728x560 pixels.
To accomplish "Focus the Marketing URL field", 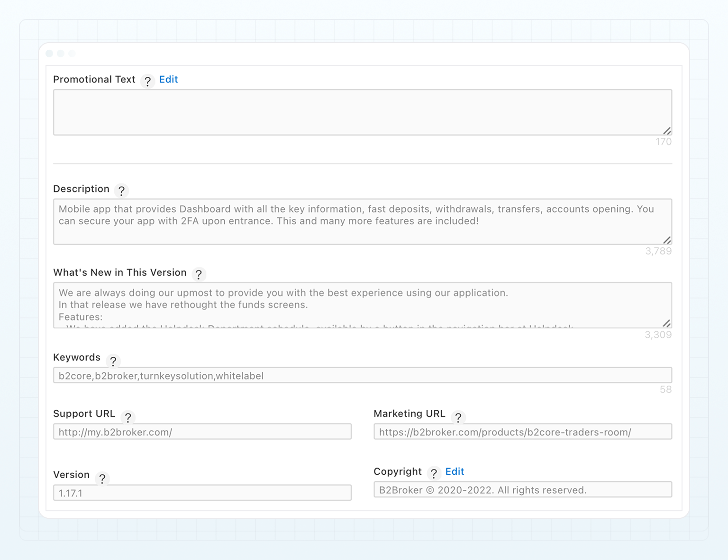I will pyautogui.click(x=522, y=432).
